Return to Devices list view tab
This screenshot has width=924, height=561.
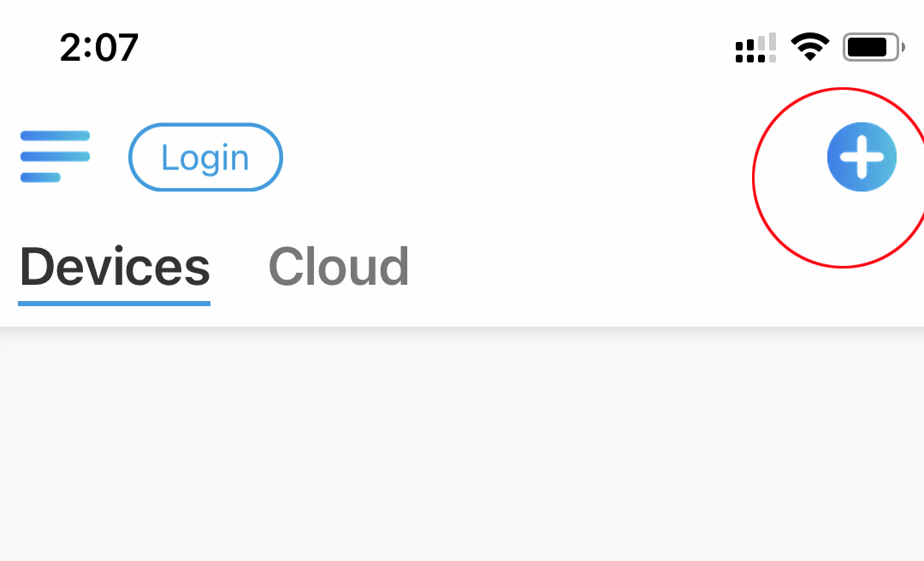[115, 267]
